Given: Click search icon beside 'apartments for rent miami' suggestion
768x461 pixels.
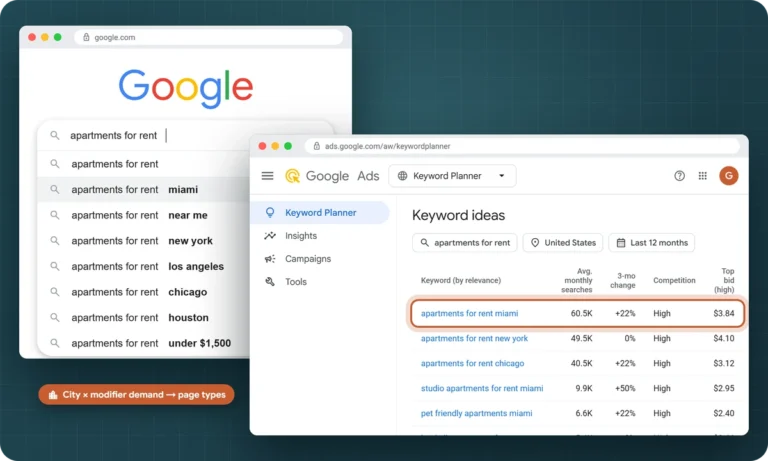Looking at the screenshot, I should [x=55, y=190].
